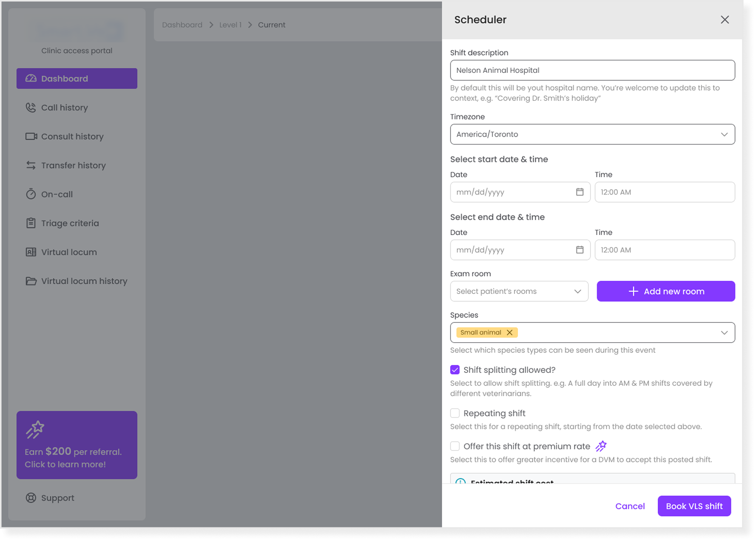Open the end date calendar picker icon
The image size is (756, 541).
point(580,250)
